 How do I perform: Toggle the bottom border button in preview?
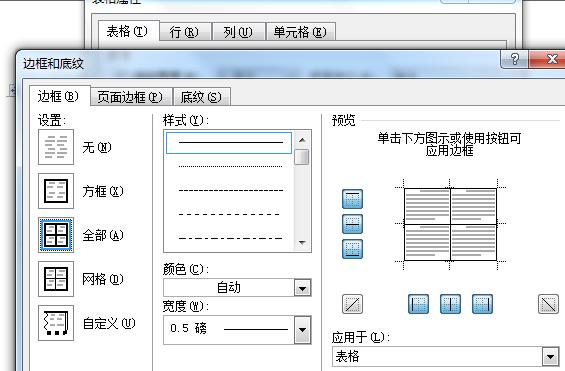coord(352,249)
